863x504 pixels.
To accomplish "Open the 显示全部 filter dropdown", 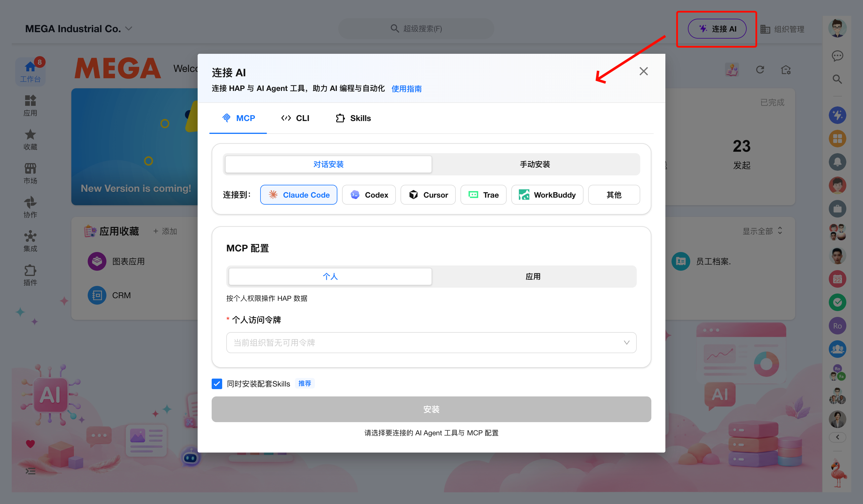I will 762,231.
